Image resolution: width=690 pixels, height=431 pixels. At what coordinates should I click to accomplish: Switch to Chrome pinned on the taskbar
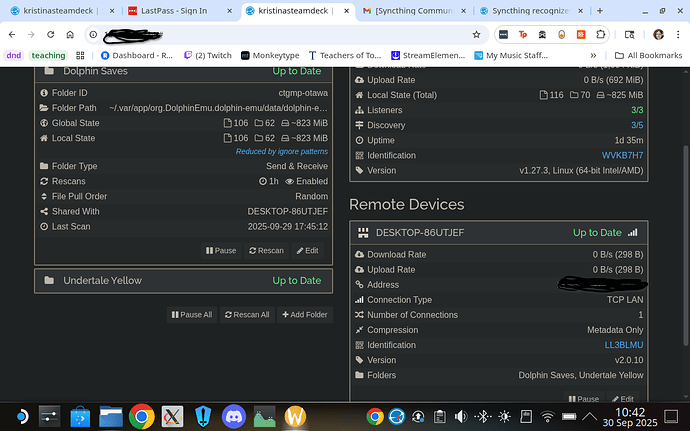coord(141,416)
